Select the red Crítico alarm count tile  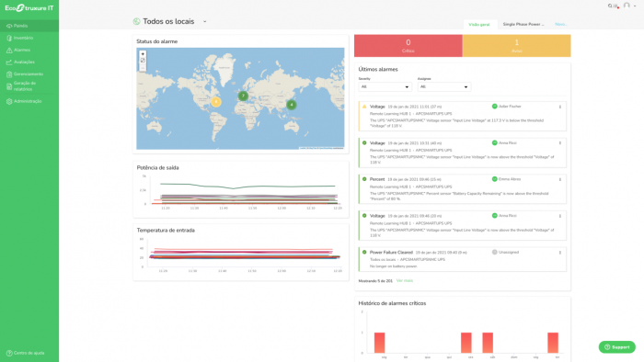click(408, 46)
